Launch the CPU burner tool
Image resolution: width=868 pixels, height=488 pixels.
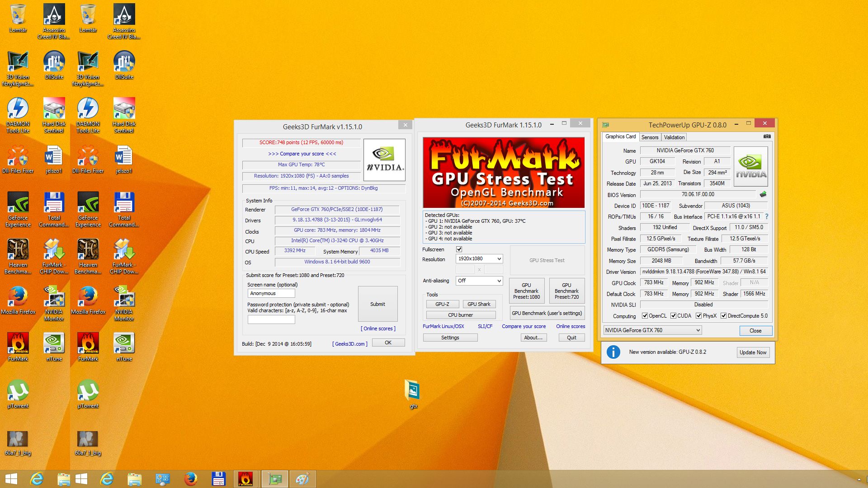(460, 315)
